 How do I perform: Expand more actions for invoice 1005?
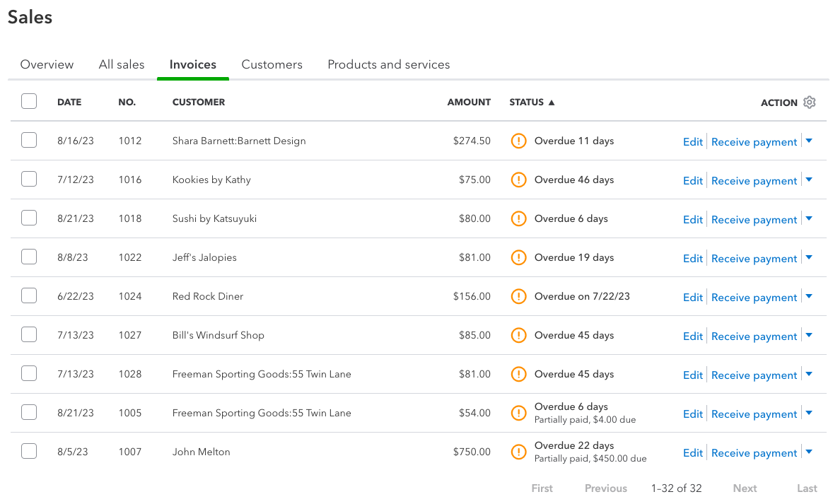809,414
